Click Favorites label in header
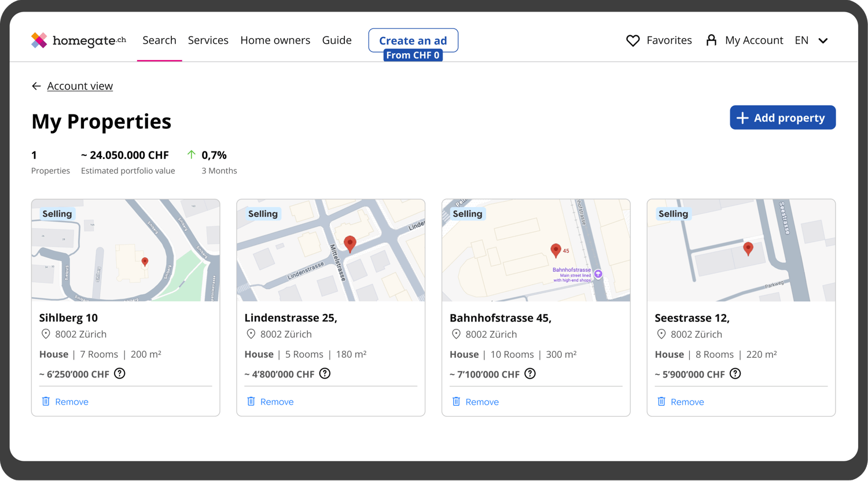The width and height of the screenshot is (868, 481). [x=669, y=40]
